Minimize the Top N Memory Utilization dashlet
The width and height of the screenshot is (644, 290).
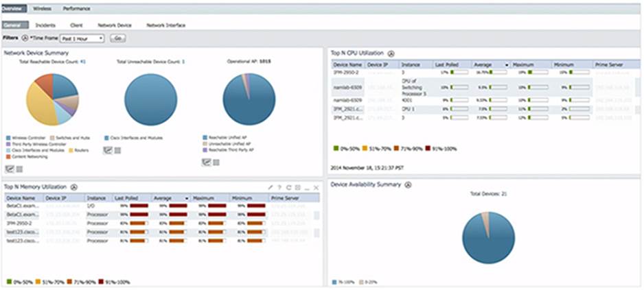click(307, 188)
